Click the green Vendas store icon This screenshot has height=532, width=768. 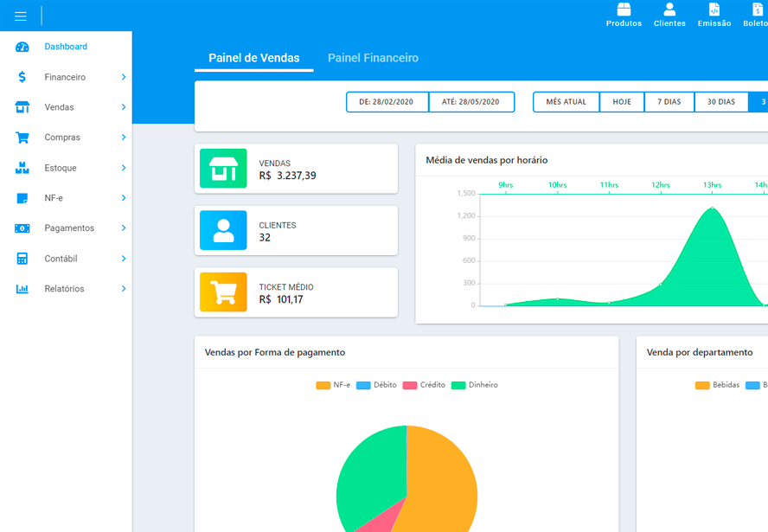tap(223, 169)
